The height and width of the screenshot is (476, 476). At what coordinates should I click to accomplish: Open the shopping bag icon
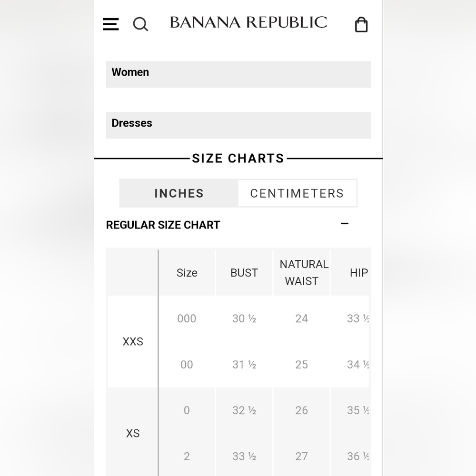pos(361,24)
